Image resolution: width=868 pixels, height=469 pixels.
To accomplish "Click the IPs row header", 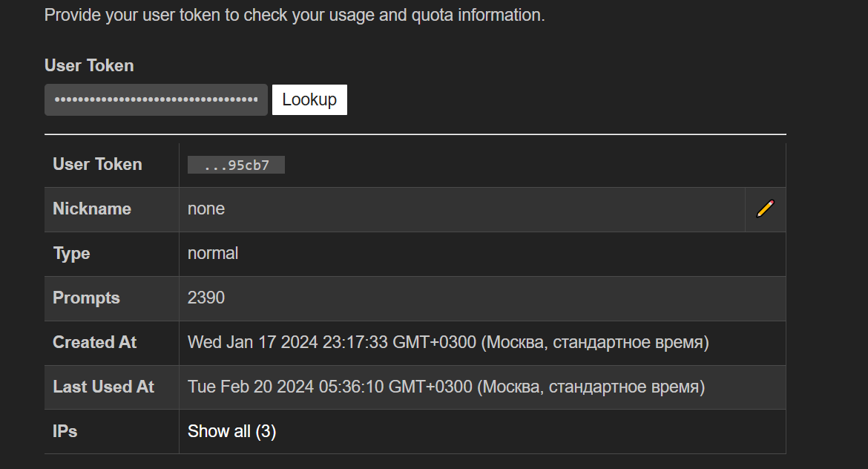I will point(65,431).
